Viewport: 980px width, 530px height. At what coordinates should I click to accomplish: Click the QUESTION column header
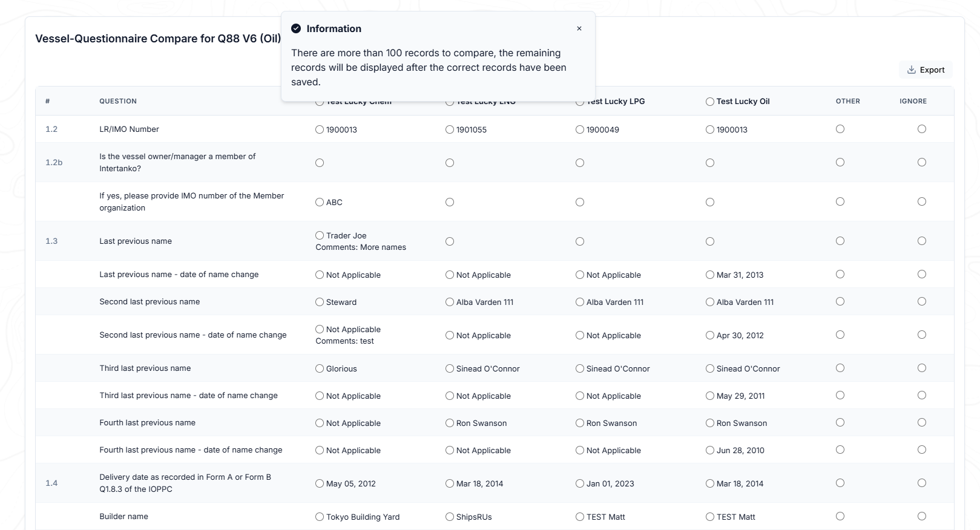point(118,101)
